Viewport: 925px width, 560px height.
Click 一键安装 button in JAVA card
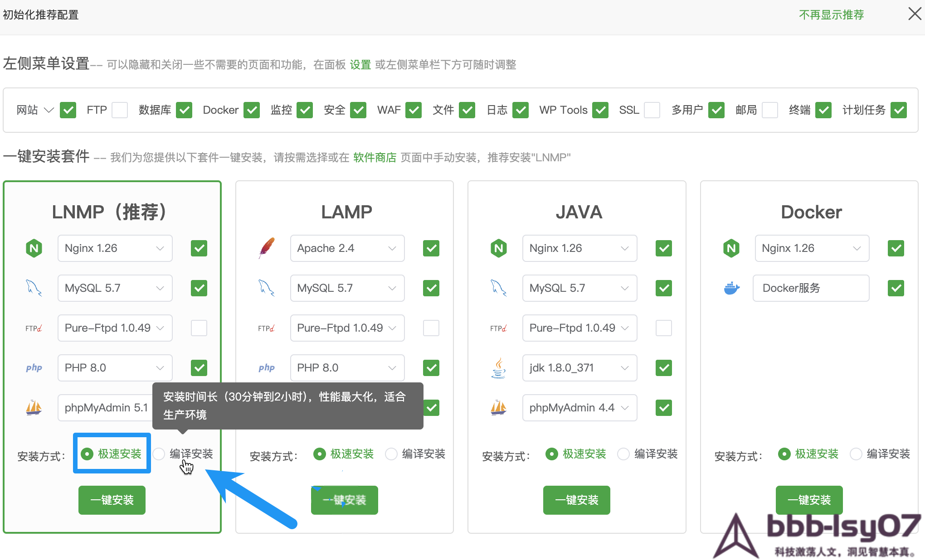pos(577,500)
